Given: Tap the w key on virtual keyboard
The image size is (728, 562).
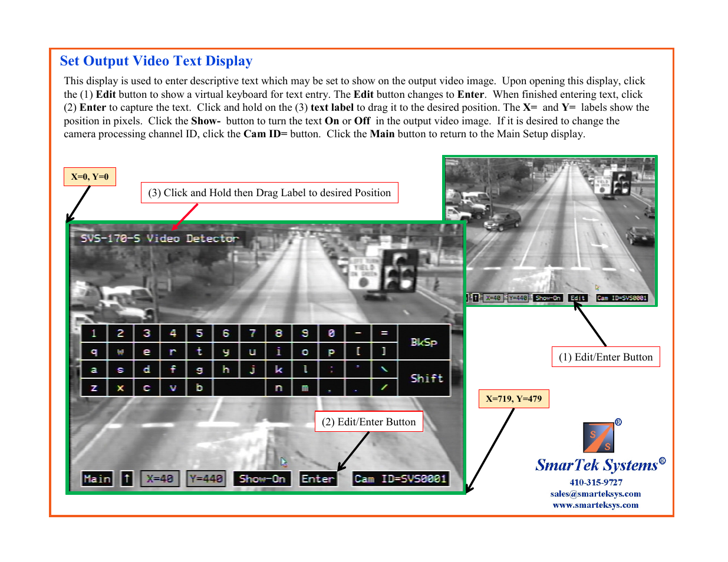Looking at the screenshot, I should (x=120, y=352).
